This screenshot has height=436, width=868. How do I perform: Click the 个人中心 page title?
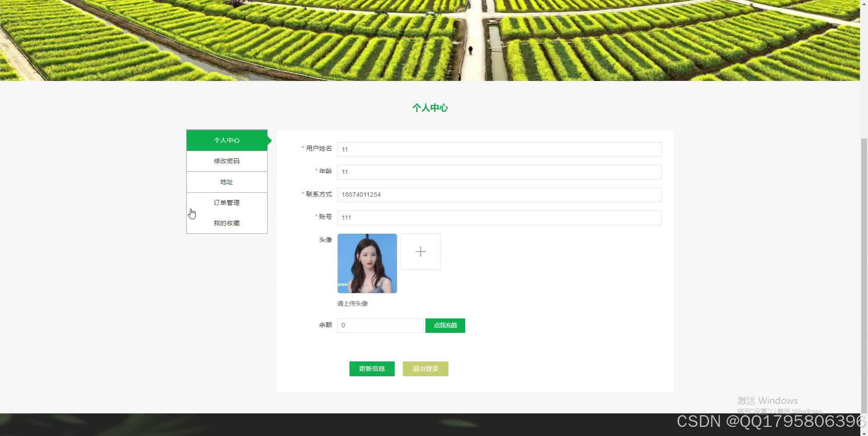(x=429, y=108)
